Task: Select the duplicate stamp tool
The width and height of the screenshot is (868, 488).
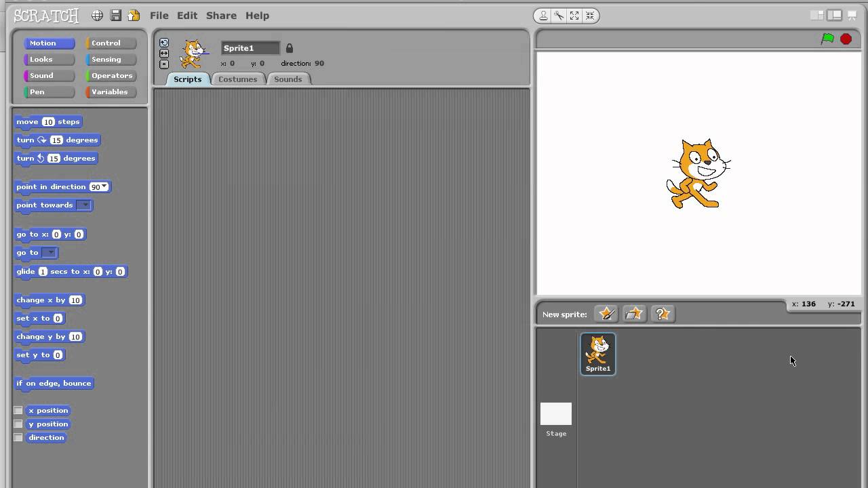Action: pyautogui.click(x=543, y=16)
